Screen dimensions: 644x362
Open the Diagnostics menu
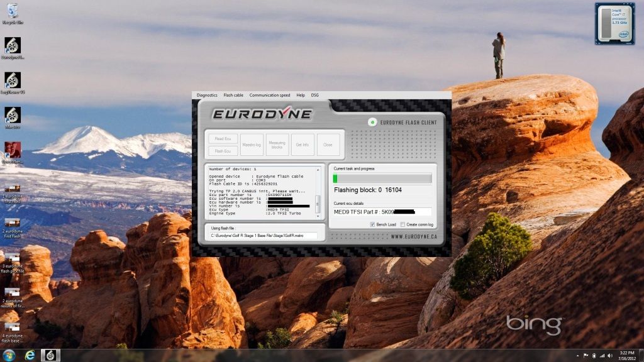tap(207, 96)
